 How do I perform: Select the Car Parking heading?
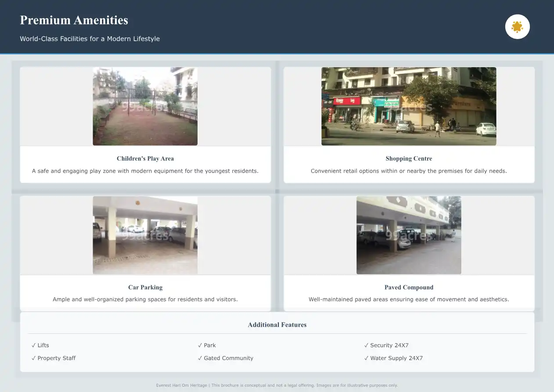(145, 288)
